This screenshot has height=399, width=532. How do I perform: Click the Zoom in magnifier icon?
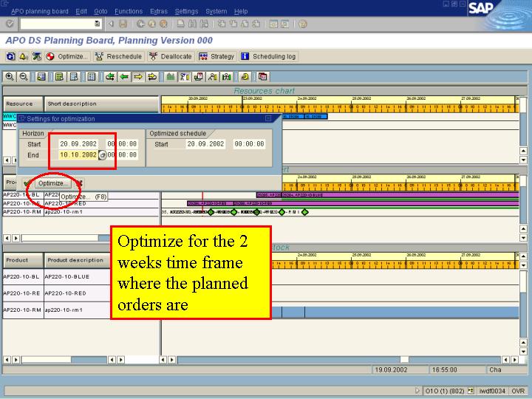click(x=10, y=77)
